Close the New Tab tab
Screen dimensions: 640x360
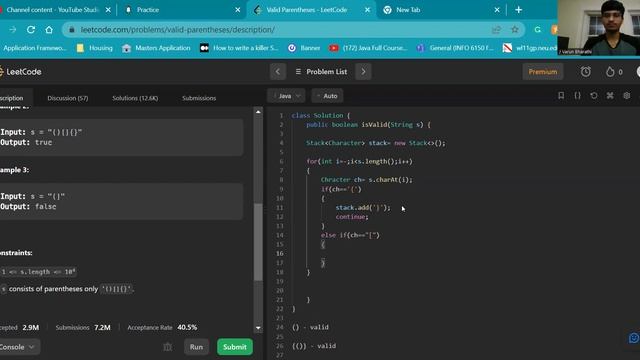[x=497, y=10]
